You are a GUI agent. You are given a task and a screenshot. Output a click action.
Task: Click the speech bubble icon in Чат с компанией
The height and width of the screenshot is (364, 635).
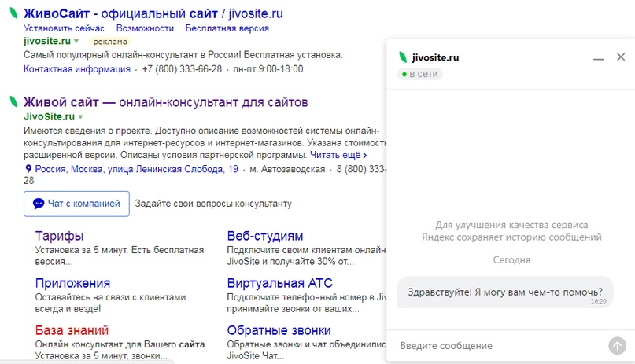pyautogui.click(x=39, y=204)
